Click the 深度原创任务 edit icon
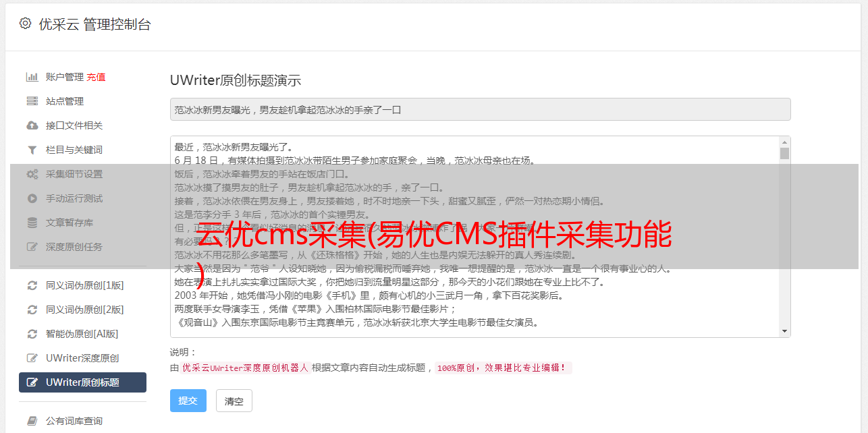 tap(32, 247)
